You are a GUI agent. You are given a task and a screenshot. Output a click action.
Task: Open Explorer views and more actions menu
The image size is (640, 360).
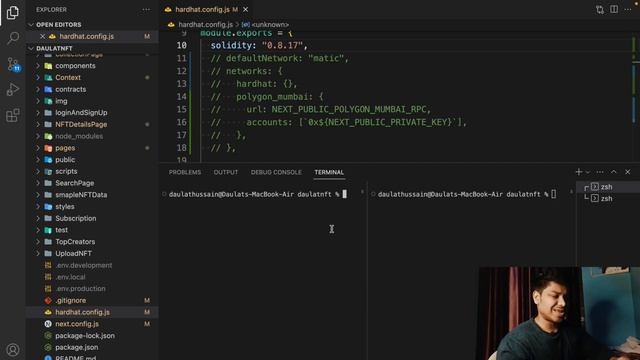pyautogui.click(x=146, y=9)
